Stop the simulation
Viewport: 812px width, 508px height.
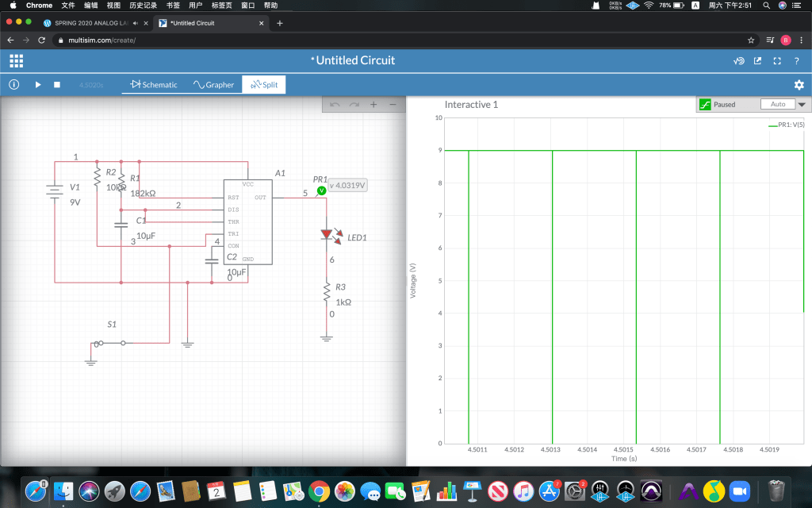(57, 85)
